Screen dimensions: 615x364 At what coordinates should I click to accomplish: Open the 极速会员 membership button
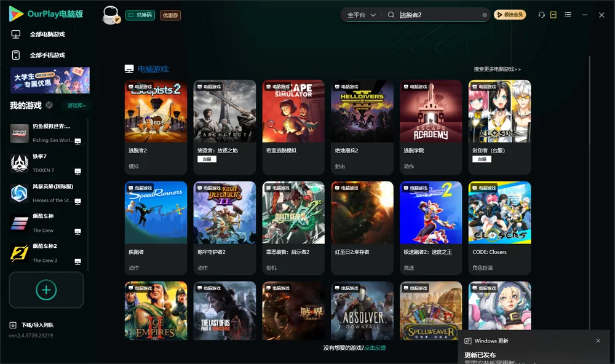(509, 15)
